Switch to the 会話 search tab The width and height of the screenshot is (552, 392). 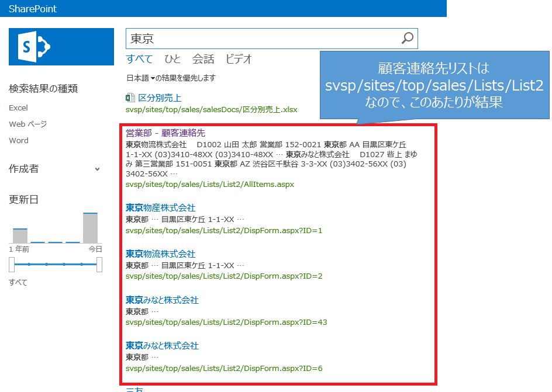click(x=203, y=59)
